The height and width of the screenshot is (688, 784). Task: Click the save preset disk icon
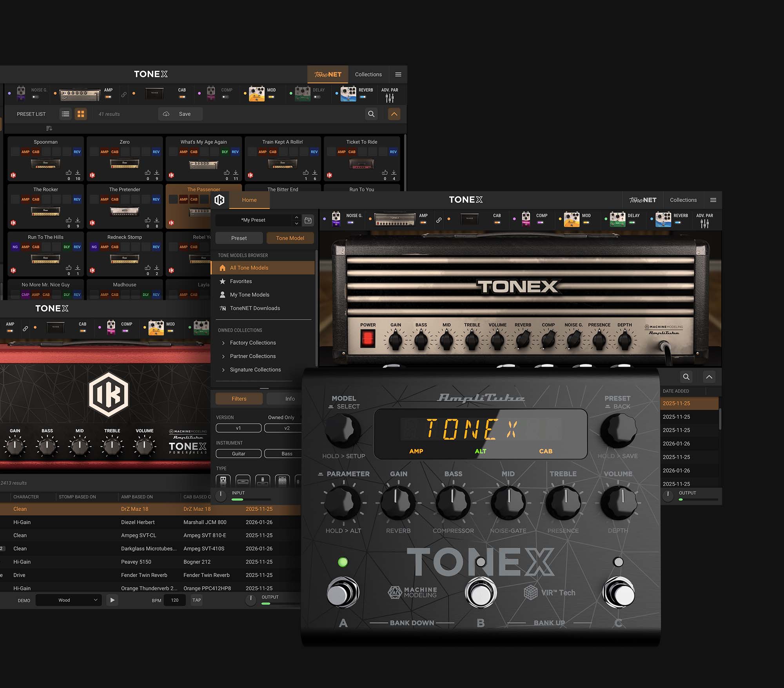[308, 220]
